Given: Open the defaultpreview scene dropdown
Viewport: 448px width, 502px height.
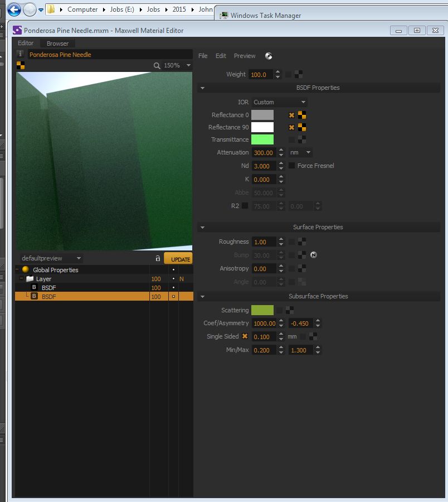Looking at the screenshot, I should [51, 258].
